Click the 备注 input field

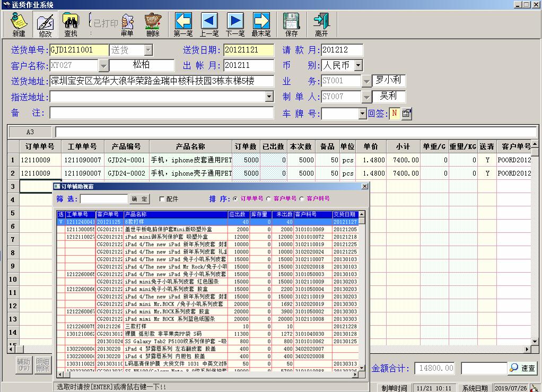[162, 112]
